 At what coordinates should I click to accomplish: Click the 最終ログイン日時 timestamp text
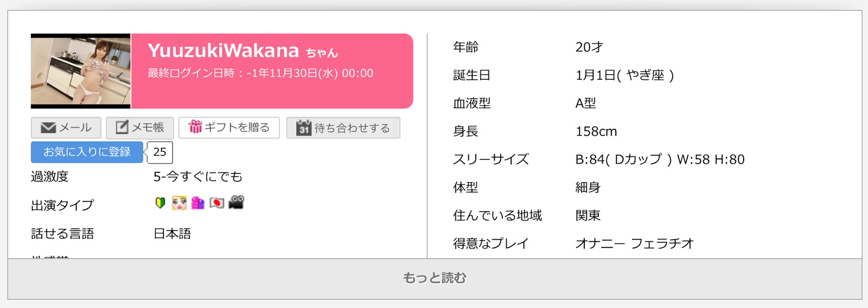(260, 73)
